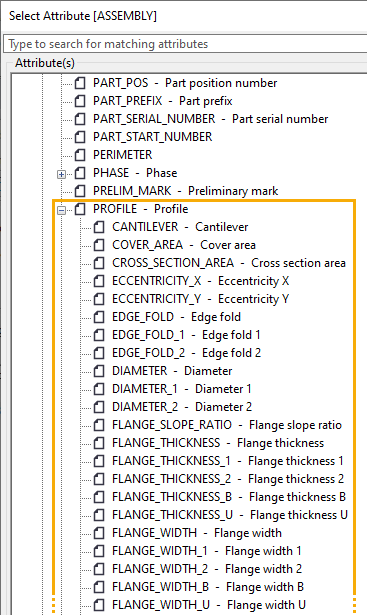Viewport: 367px width, 615px height.
Task: Click the page icon next to PRELIM_MARK
Action: tap(80, 191)
